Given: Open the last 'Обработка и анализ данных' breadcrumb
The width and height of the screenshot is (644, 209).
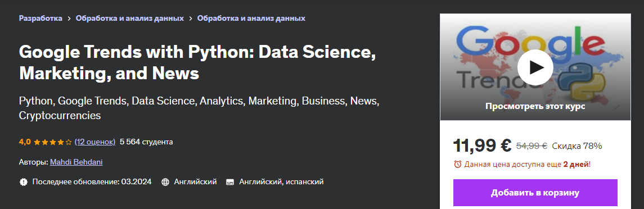Looking at the screenshot, I should pyautogui.click(x=251, y=18).
